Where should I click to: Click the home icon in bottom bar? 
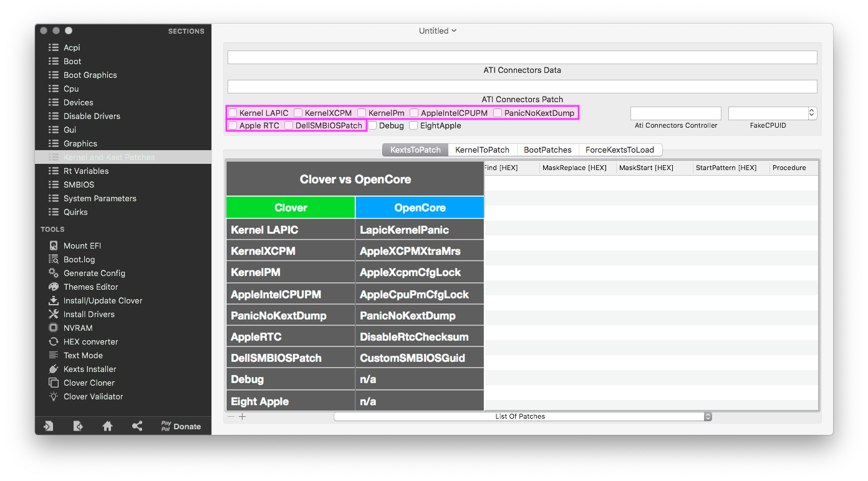(108, 426)
